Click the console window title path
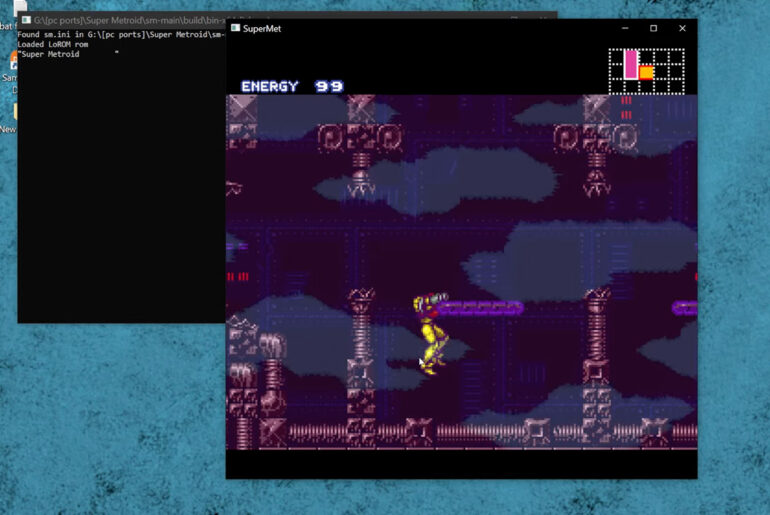Viewport: 770px width, 515px height. 130,21
